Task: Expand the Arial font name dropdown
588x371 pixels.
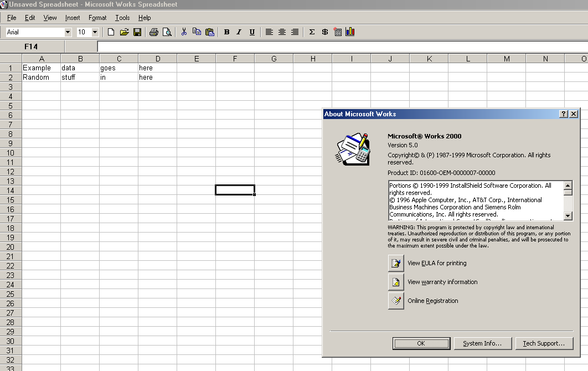Action: pos(68,32)
